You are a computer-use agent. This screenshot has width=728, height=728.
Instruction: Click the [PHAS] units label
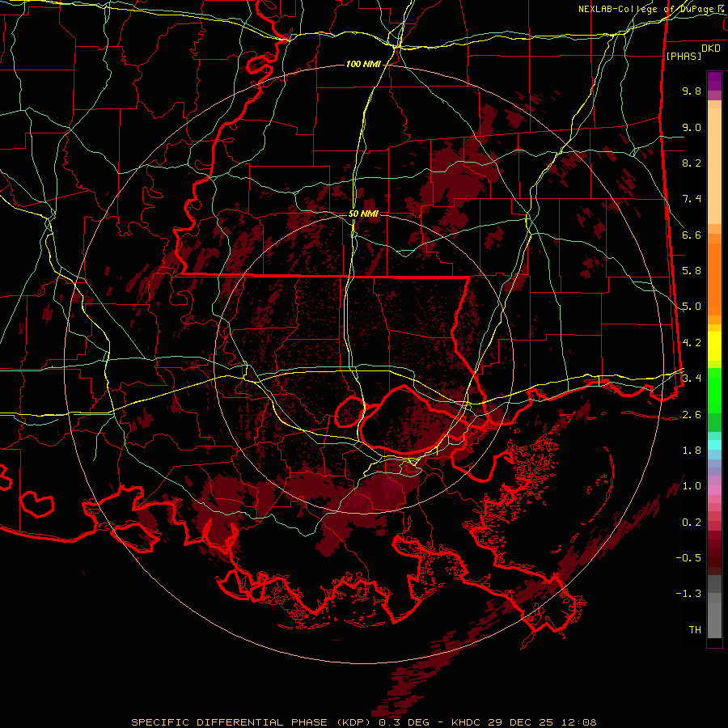(684, 56)
